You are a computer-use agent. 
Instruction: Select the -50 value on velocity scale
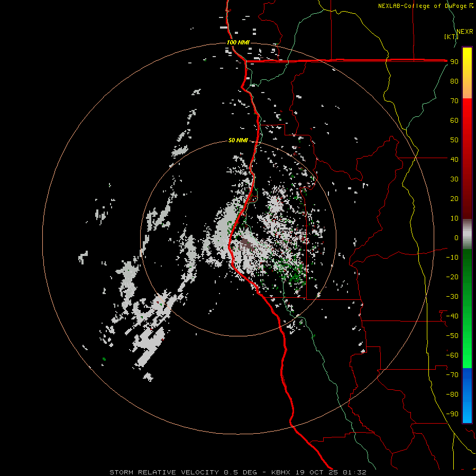click(x=452, y=336)
